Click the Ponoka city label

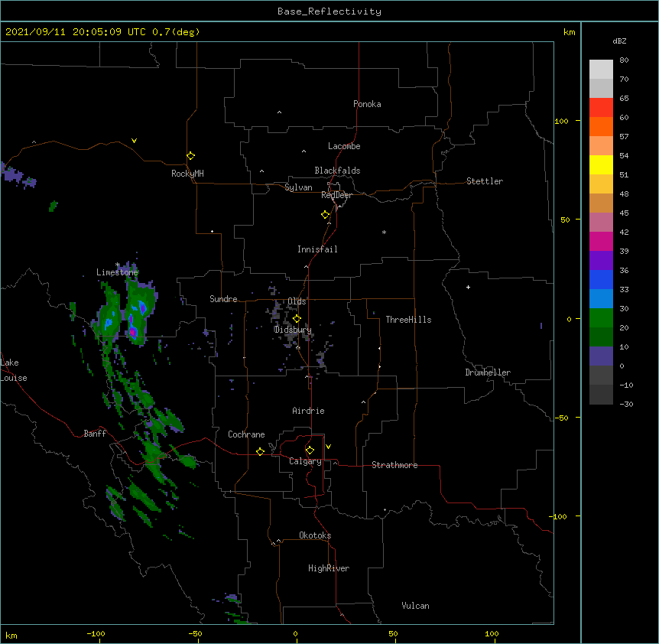[x=367, y=104]
